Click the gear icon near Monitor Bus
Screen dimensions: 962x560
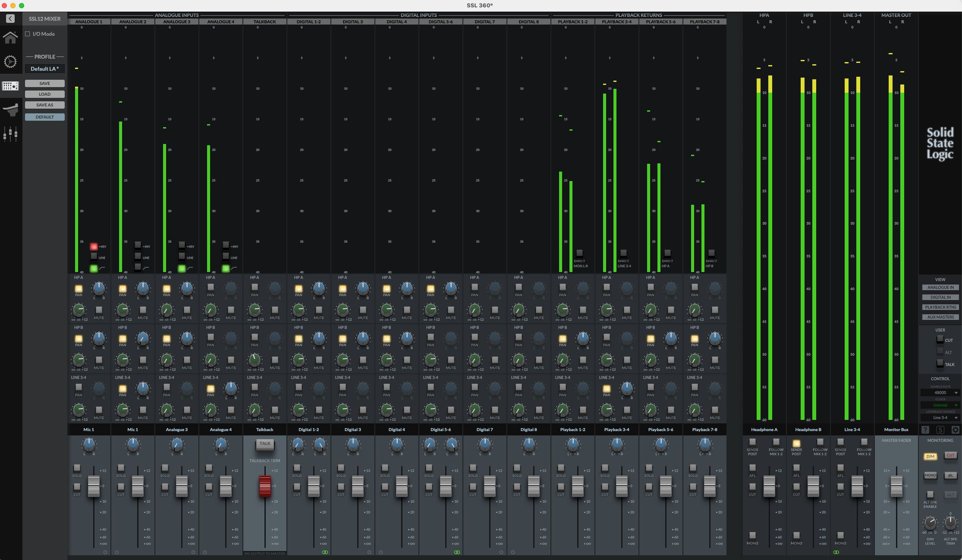coord(956,429)
